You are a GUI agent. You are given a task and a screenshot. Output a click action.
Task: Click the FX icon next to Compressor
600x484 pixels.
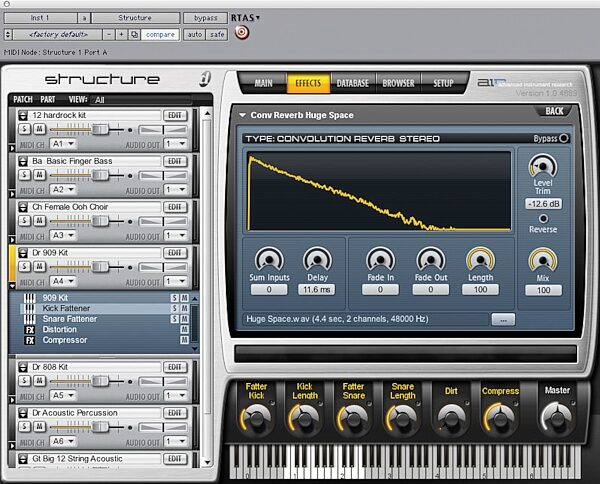tap(29, 340)
